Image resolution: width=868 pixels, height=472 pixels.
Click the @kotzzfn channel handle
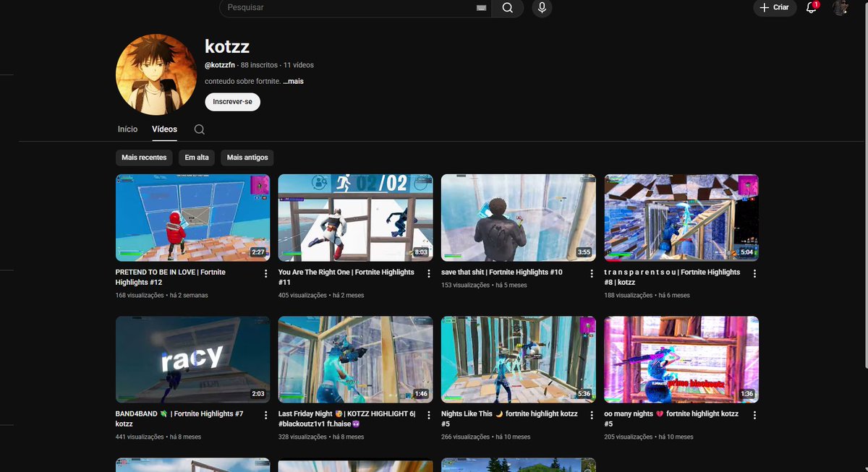point(220,65)
